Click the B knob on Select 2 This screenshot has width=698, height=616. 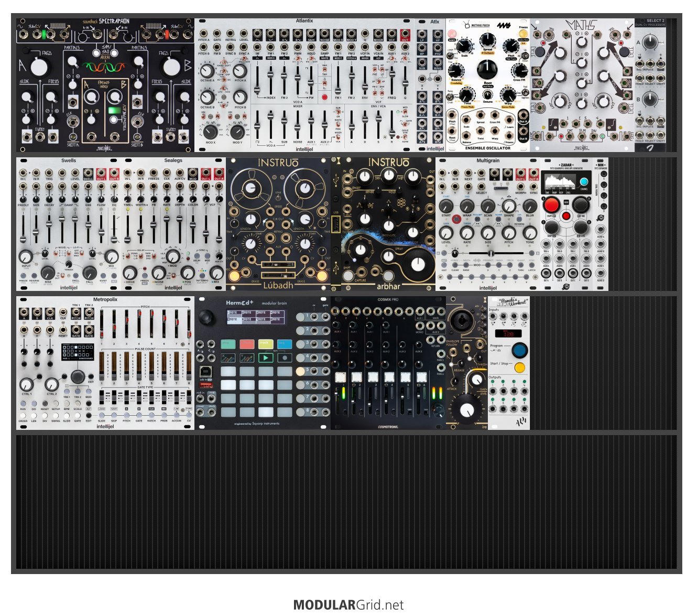[650, 100]
